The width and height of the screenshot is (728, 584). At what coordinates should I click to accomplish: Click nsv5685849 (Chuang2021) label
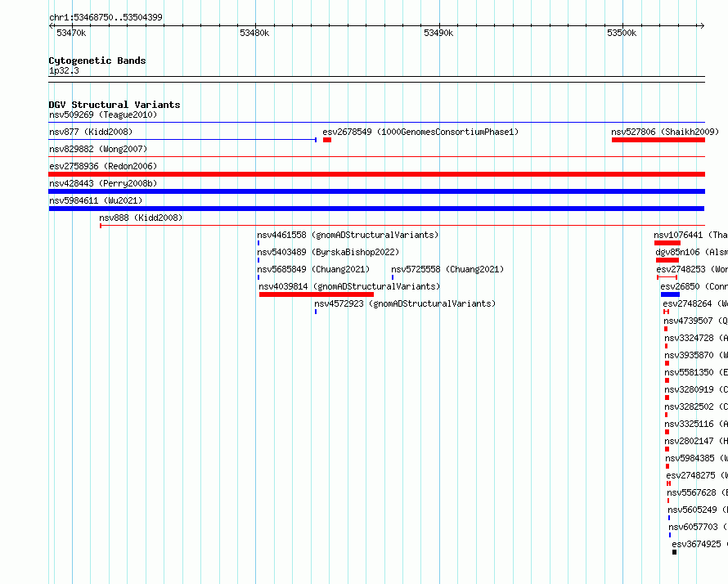313,269
